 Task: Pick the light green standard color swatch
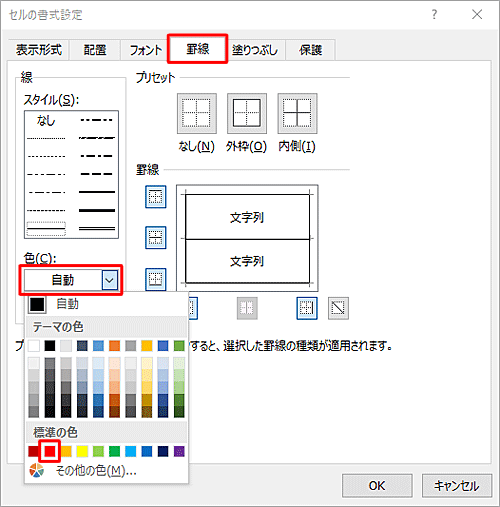(98, 451)
